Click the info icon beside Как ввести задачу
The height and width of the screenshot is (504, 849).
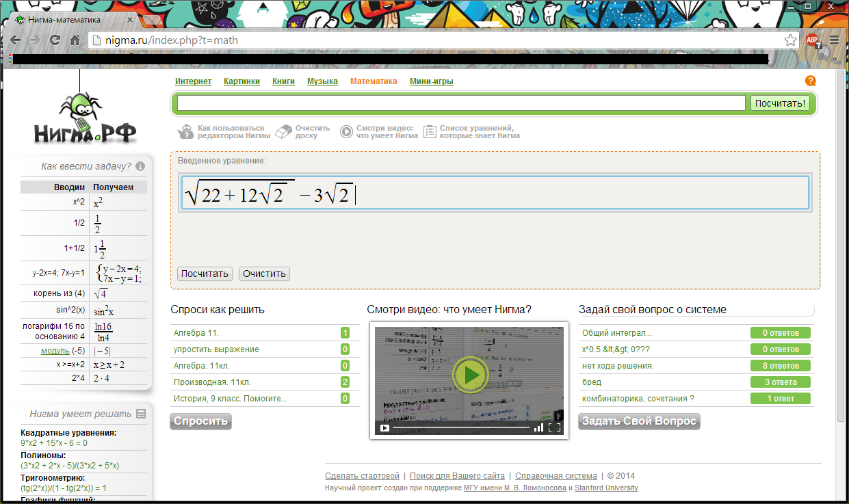point(140,166)
